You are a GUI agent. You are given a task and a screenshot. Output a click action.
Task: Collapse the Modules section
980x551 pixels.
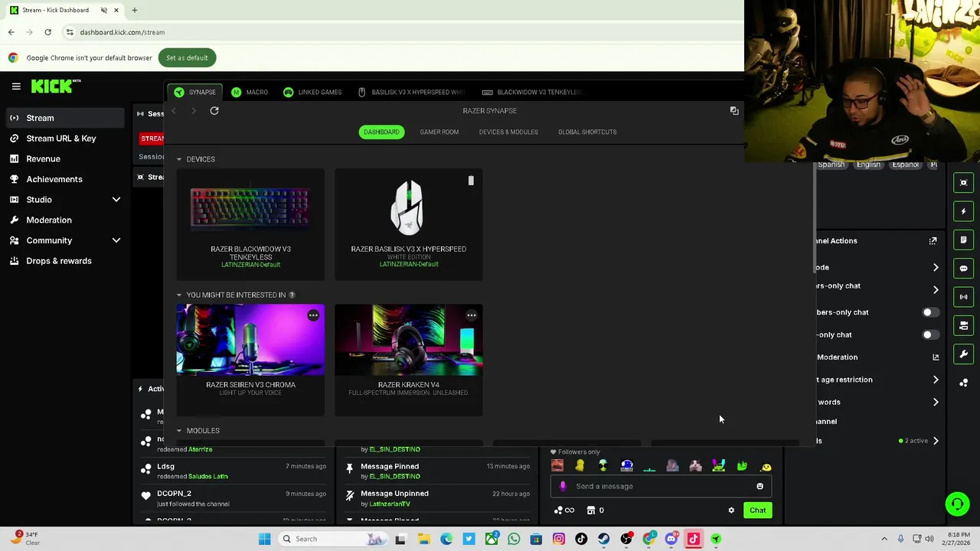[179, 431]
